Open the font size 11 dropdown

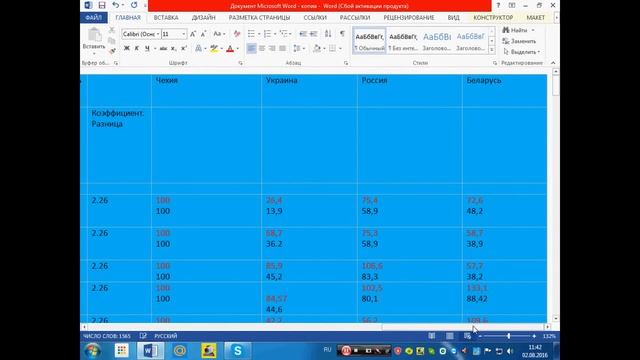(x=184, y=34)
